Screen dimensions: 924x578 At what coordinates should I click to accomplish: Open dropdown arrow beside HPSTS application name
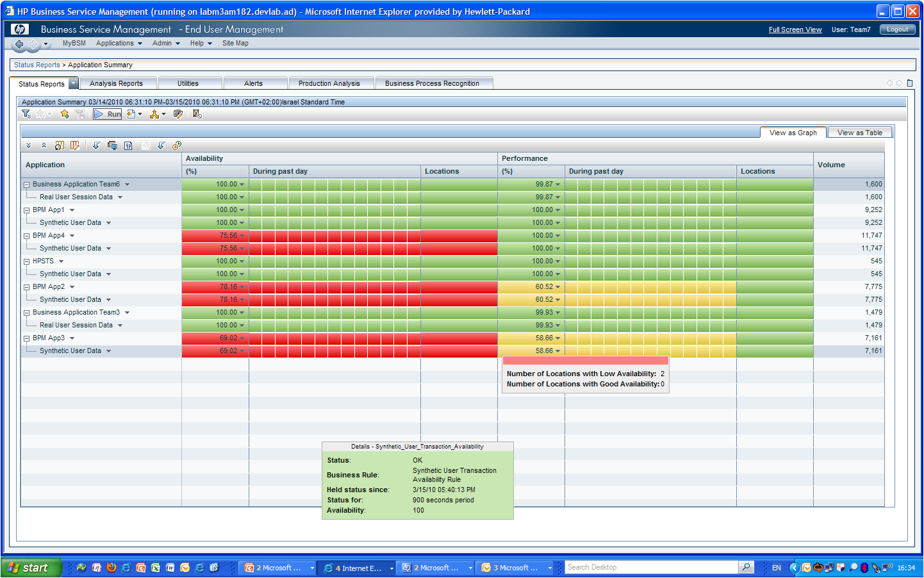61,261
